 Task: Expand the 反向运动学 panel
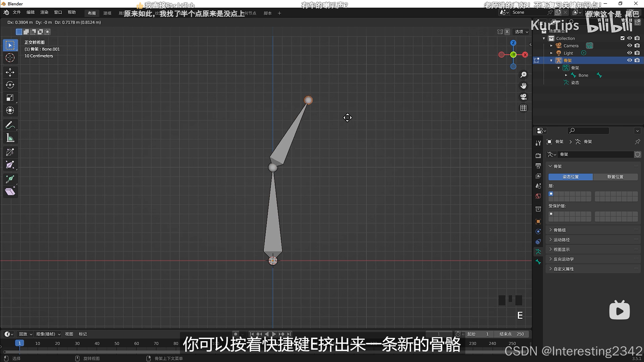point(563,259)
